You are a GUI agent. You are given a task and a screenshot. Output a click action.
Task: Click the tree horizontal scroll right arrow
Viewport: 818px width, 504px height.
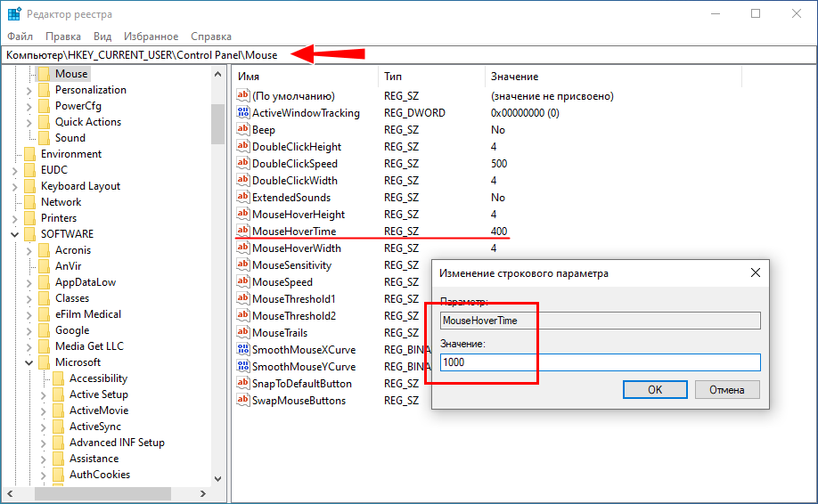click(x=203, y=493)
